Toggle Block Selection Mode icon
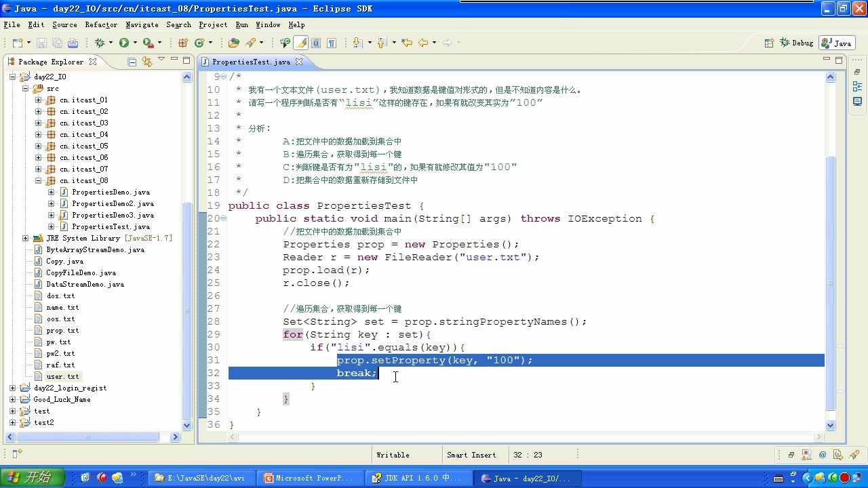This screenshot has width=868, height=488. pos(317,43)
